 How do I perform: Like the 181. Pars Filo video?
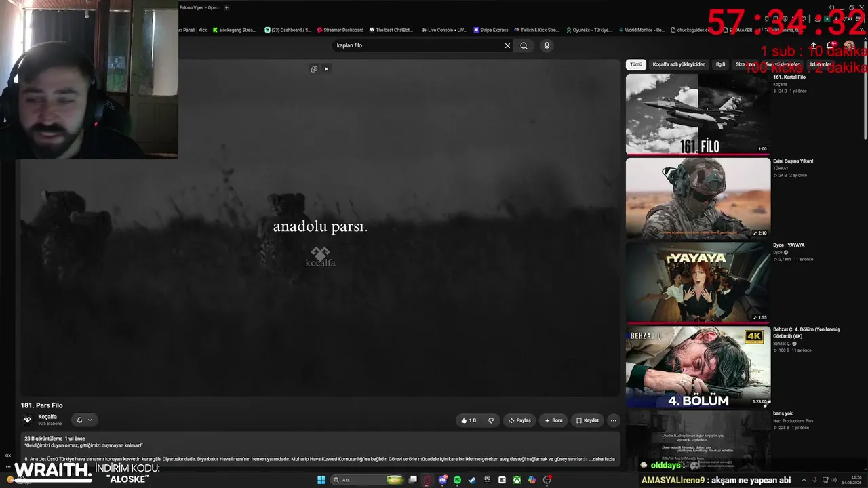coord(469,420)
